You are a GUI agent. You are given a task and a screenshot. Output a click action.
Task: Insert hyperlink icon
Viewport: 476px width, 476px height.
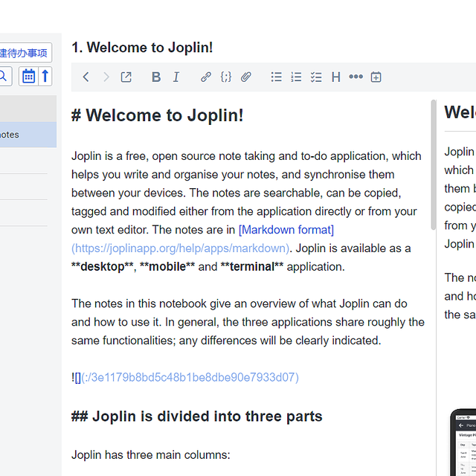pyautogui.click(x=206, y=77)
